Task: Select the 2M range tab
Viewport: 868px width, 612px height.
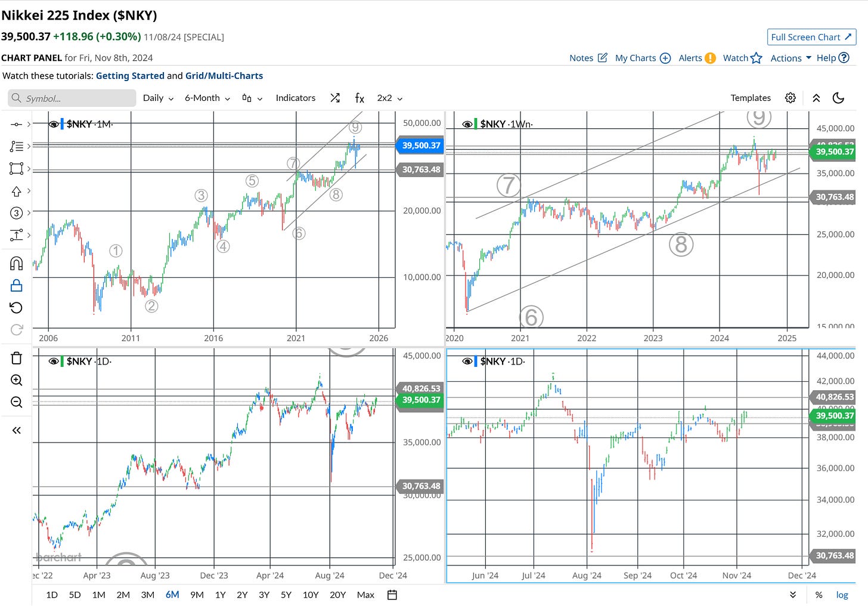Action: (123, 595)
